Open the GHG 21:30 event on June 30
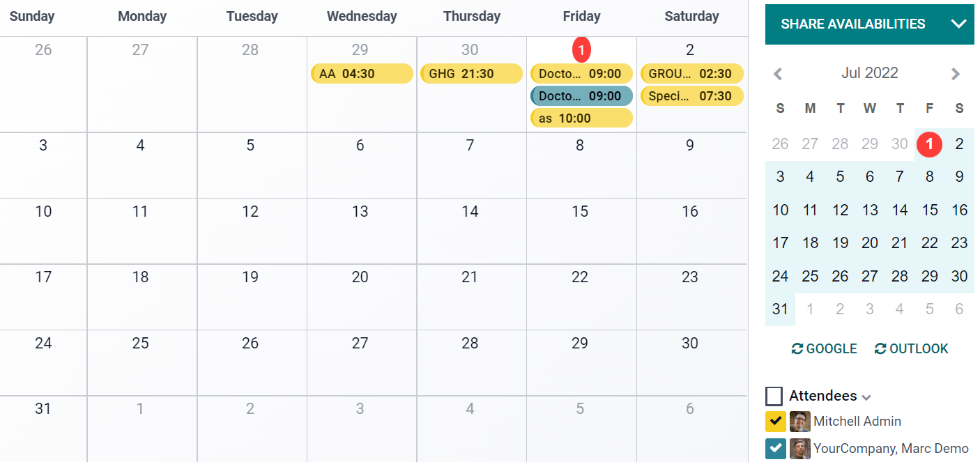 coord(471,73)
